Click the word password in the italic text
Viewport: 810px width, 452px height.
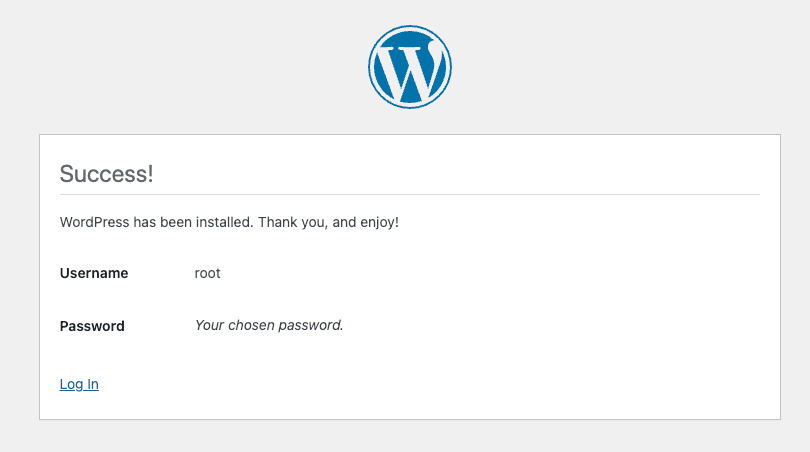click(x=312, y=325)
